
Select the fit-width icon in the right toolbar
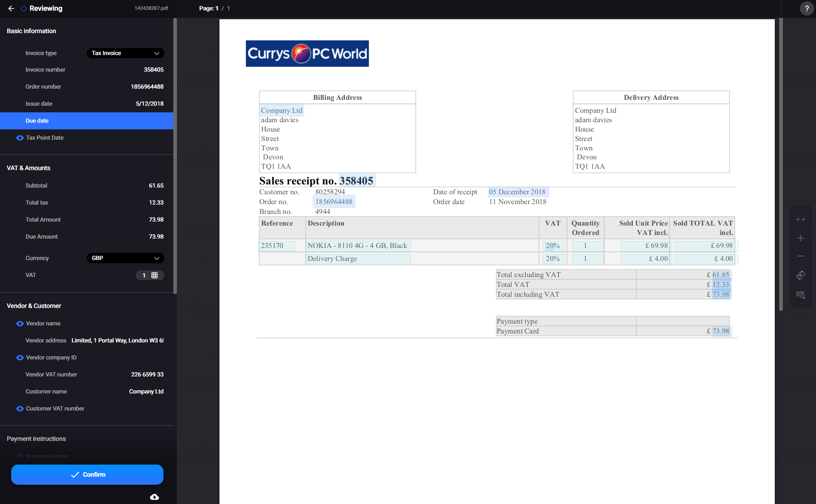(801, 219)
